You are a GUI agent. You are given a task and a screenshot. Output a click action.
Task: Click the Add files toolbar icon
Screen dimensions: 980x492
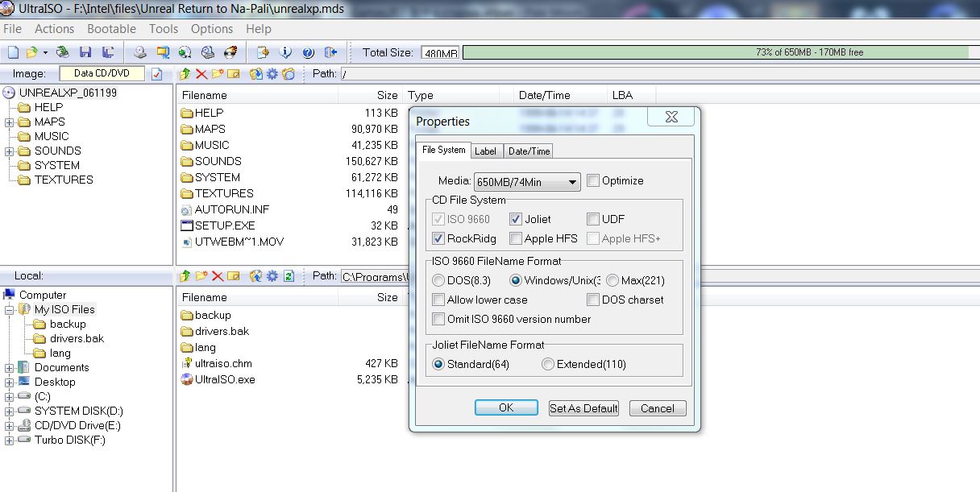[x=263, y=52]
